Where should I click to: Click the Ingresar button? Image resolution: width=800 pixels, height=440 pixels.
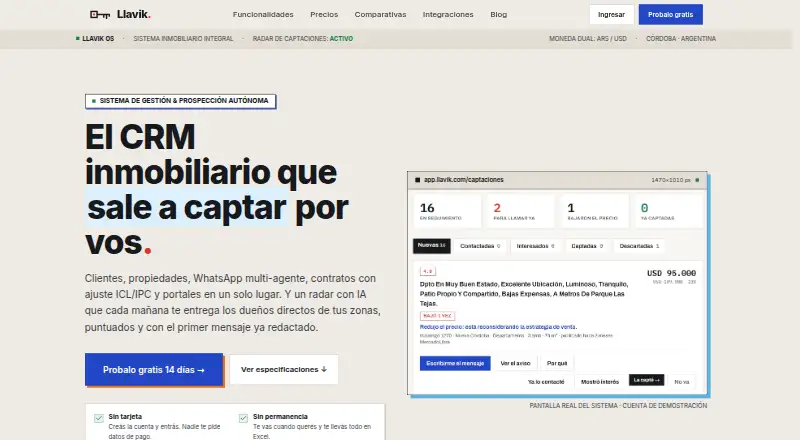pyautogui.click(x=611, y=14)
